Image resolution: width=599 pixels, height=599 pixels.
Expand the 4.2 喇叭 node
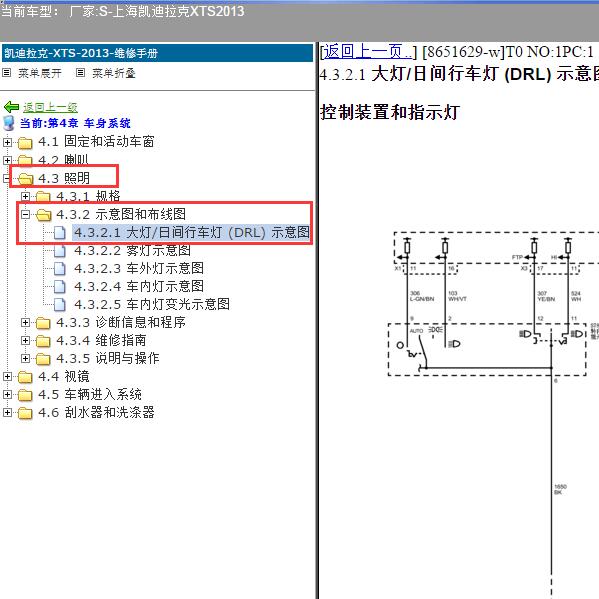click(x=7, y=160)
